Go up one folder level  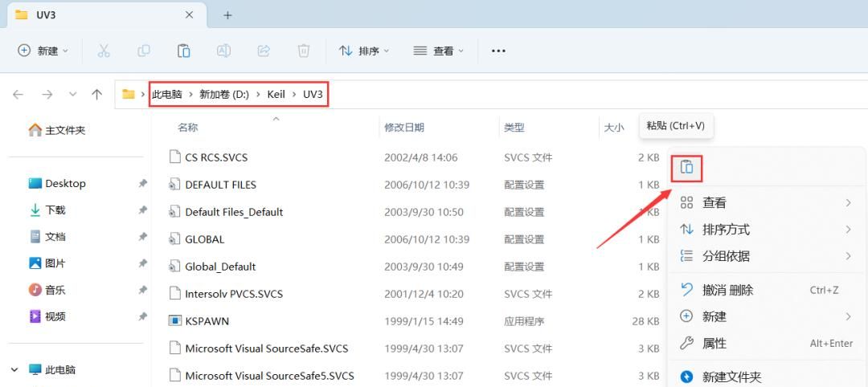click(97, 95)
